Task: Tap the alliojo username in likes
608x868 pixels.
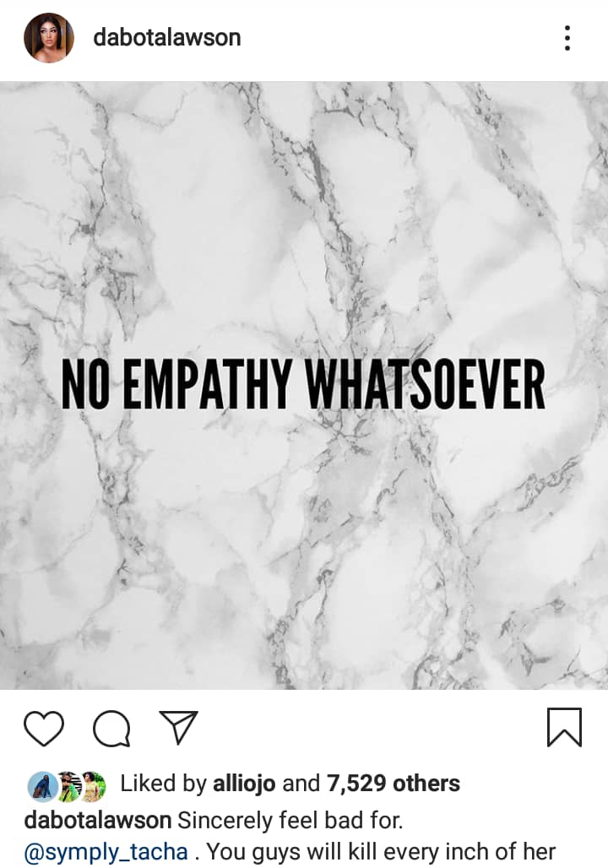Action: point(244,784)
